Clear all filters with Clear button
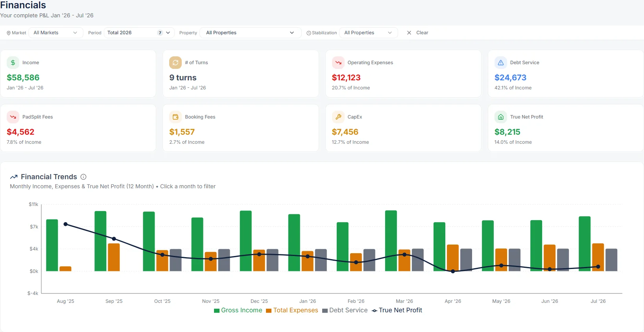The width and height of the screenshot is (644, 332). click(x=417, y=33)
